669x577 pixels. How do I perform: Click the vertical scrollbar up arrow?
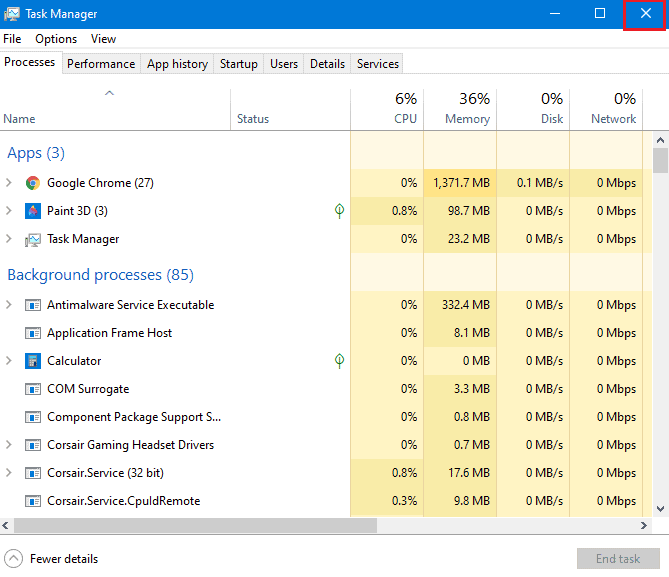(x=660, y=140)
